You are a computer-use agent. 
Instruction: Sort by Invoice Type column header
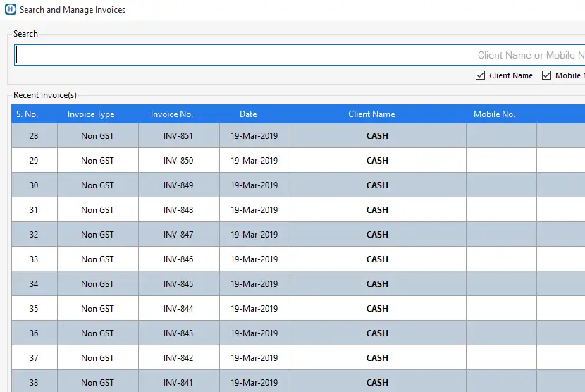click(91, 114)
